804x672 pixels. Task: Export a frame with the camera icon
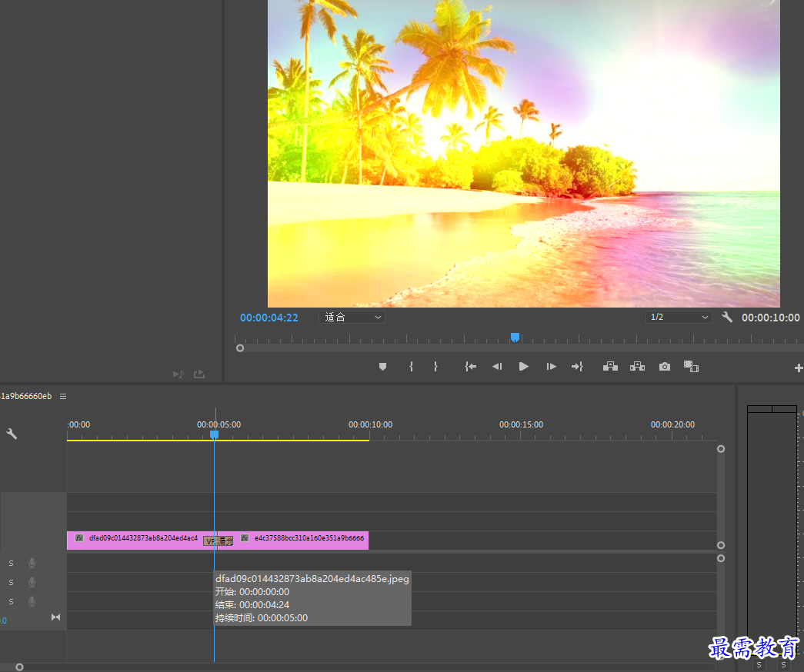tap(665, 367)
